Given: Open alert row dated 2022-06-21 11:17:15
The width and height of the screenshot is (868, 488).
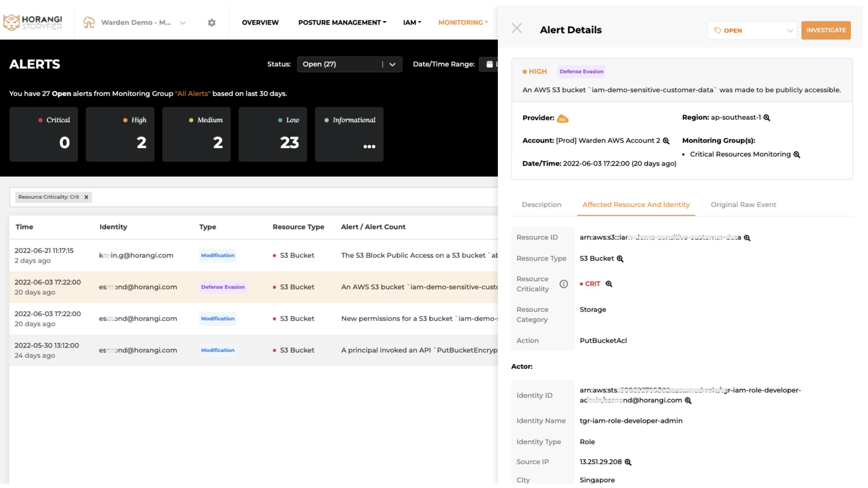Looking at the screenshot, I should coord(253,255).
